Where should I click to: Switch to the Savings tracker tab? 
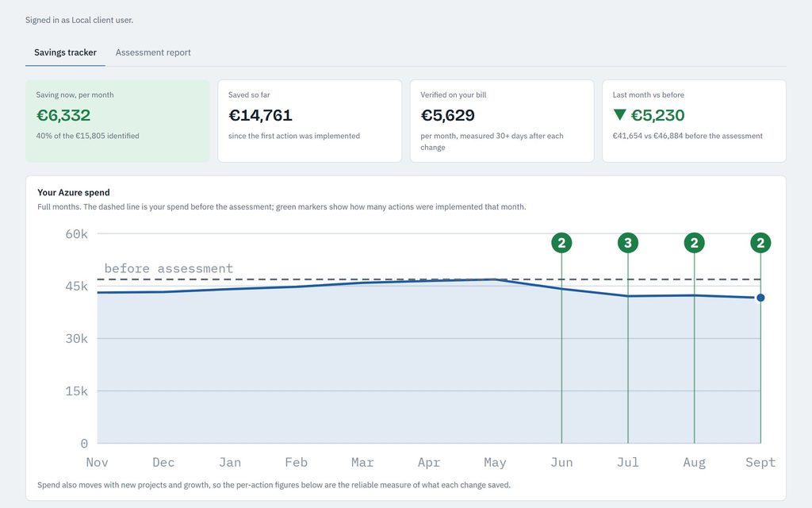65,52
